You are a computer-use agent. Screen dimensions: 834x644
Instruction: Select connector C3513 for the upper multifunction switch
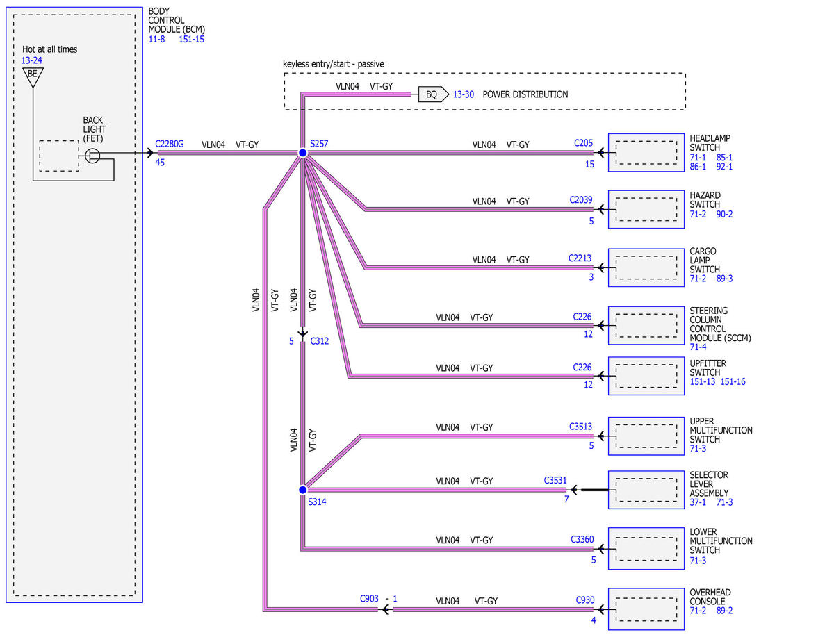coord(581,427)
